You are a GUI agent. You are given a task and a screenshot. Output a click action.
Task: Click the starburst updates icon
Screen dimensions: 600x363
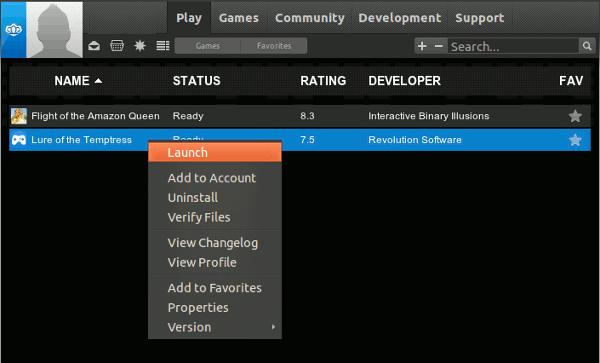pyautogui.click(x=140, y=46)
